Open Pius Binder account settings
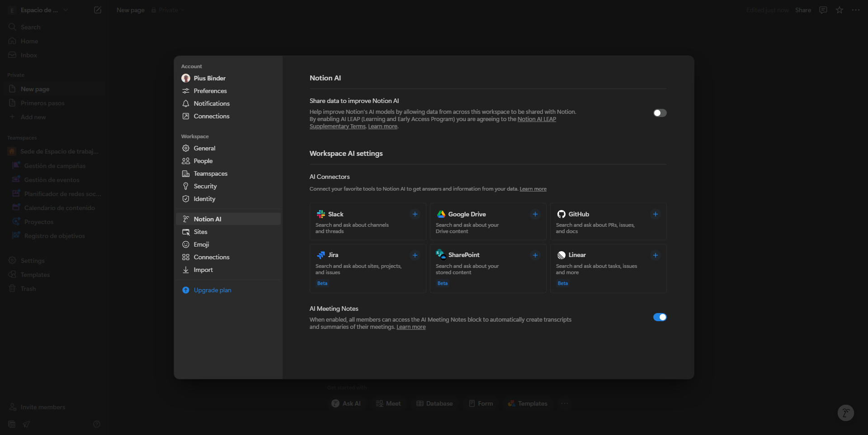The width and height of the screenshot is (868, 435). [x=228, y=78]
